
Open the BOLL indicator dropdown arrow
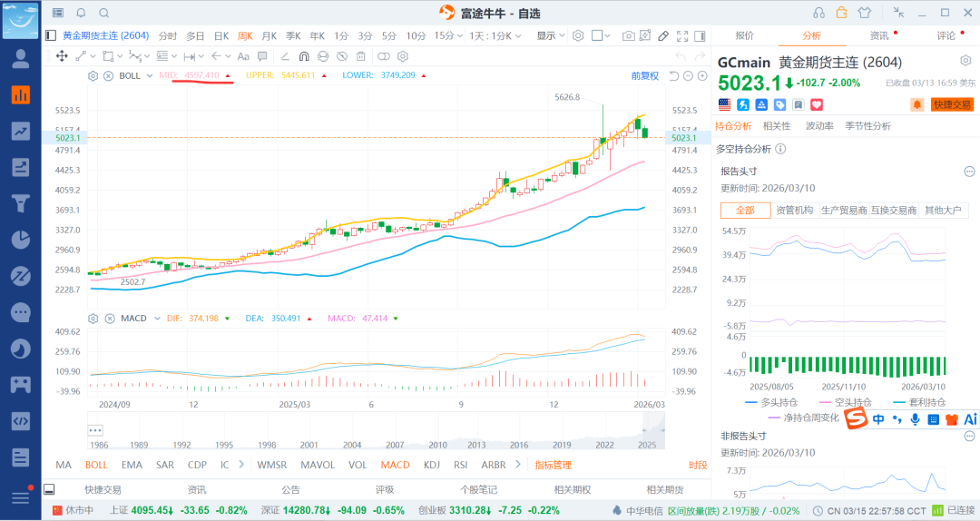(149, 75)
